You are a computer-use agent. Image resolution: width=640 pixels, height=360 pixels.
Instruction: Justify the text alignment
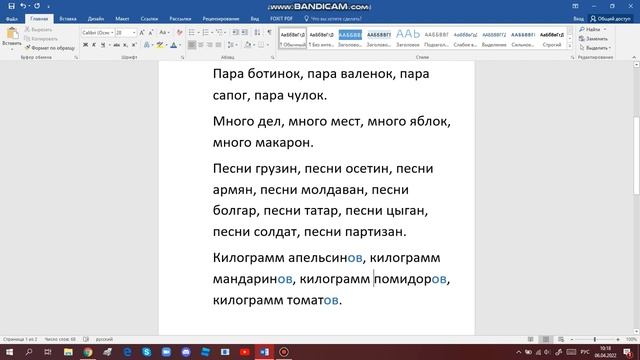pyautogui.click(x=218, y=45)
